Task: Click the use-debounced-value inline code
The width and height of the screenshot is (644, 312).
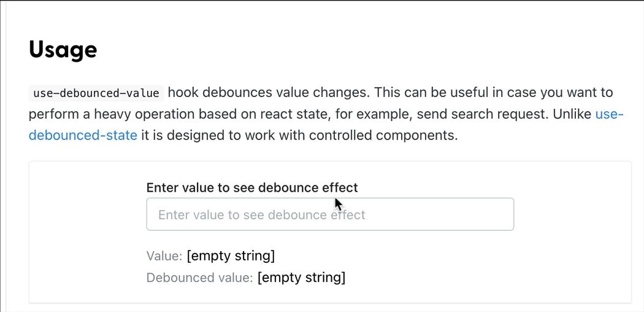Action: [x=96, y=93]
